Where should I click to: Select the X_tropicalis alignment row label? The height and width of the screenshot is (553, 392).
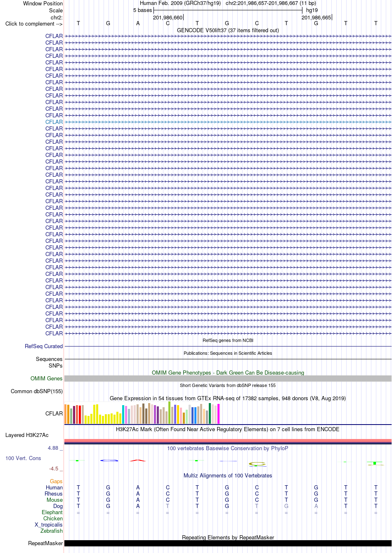(x=49, y=525)
